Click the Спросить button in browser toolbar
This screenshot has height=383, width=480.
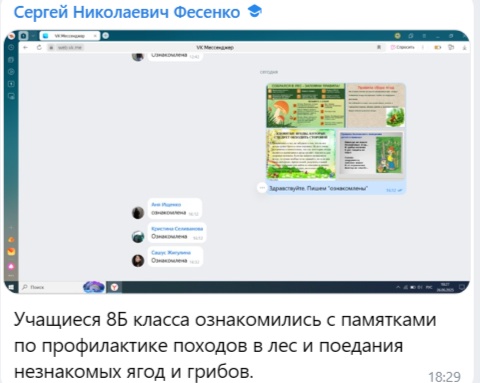402,47
